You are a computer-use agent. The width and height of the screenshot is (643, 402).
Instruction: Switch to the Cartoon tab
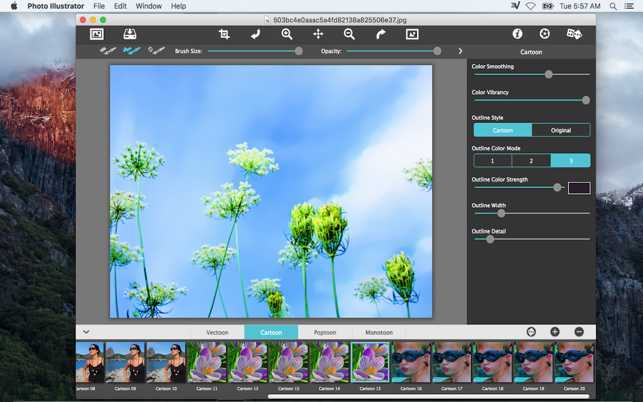(x=271, y=332)
